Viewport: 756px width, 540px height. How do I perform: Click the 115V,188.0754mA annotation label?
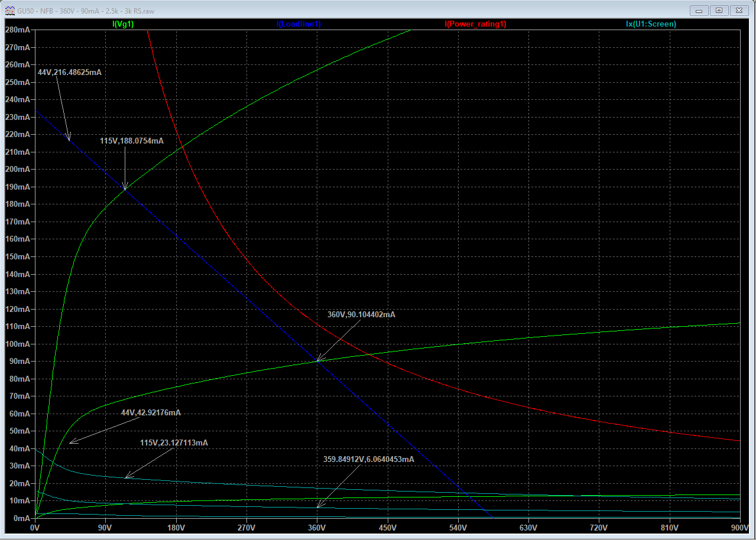(132, 141)
